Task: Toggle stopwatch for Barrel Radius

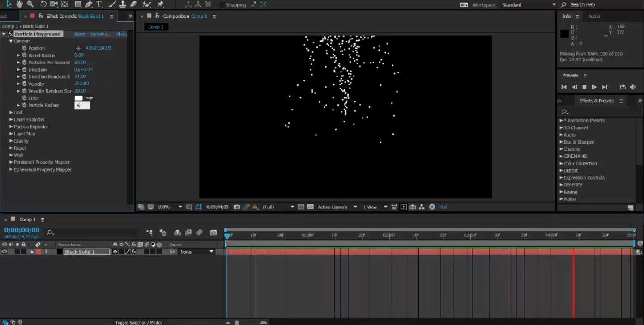Action: (25, 55)
